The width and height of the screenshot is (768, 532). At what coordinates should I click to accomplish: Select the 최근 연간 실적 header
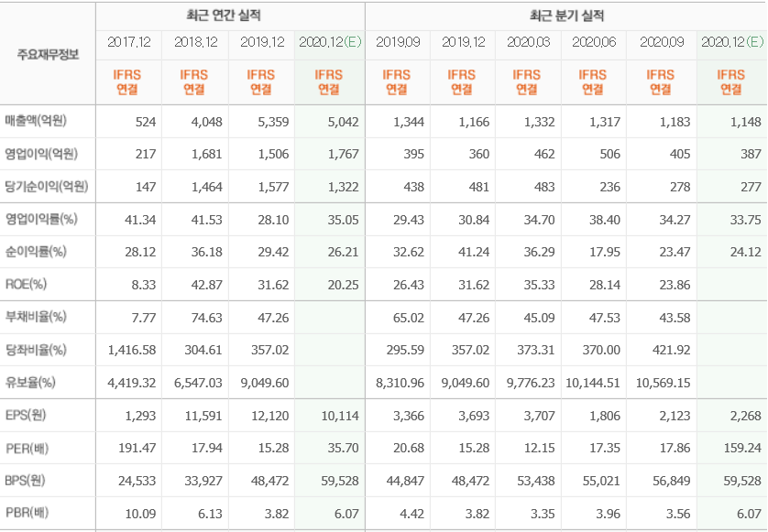tap(224, 16)
